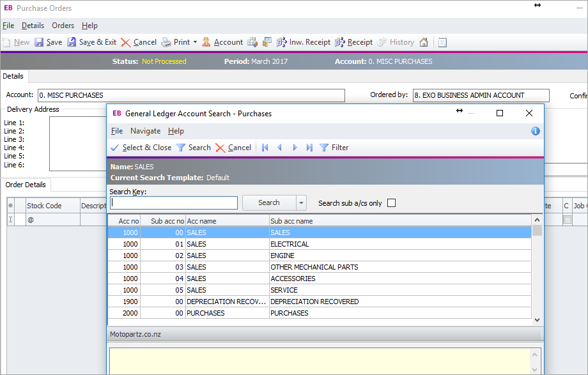This screenshot has width=588, height=375.
Task: Go to first record navigation arrow
Action: click(265, 148)
